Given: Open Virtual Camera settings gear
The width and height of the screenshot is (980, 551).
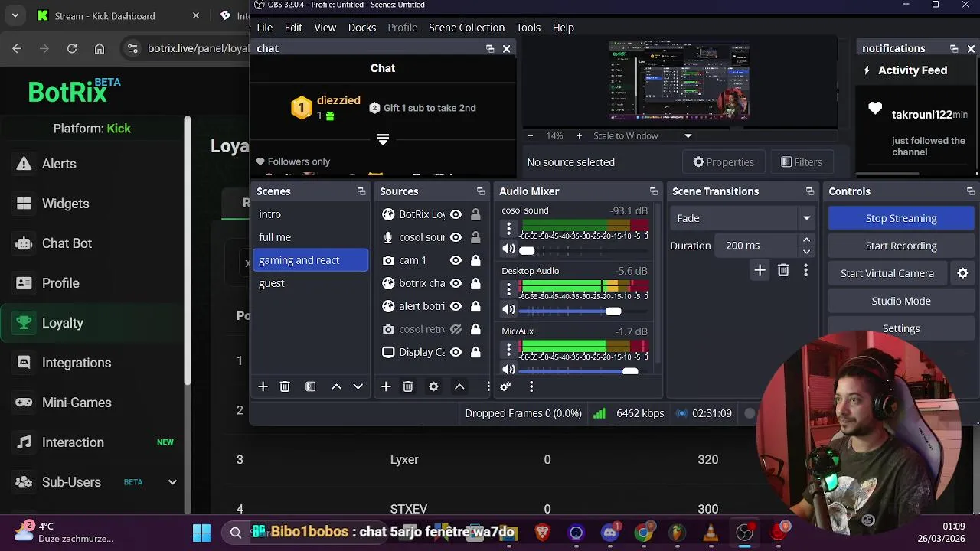Looking at the screenshot, I should [x=962, y=273].
